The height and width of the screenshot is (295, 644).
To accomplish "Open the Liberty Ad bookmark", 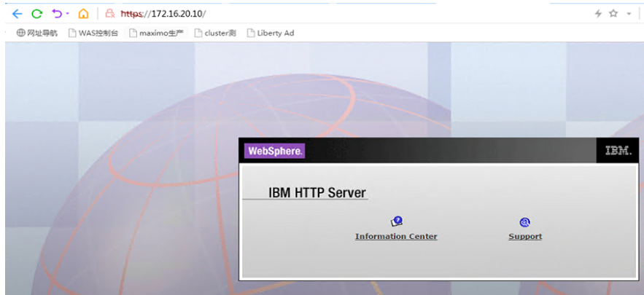I will pos(271,34).
